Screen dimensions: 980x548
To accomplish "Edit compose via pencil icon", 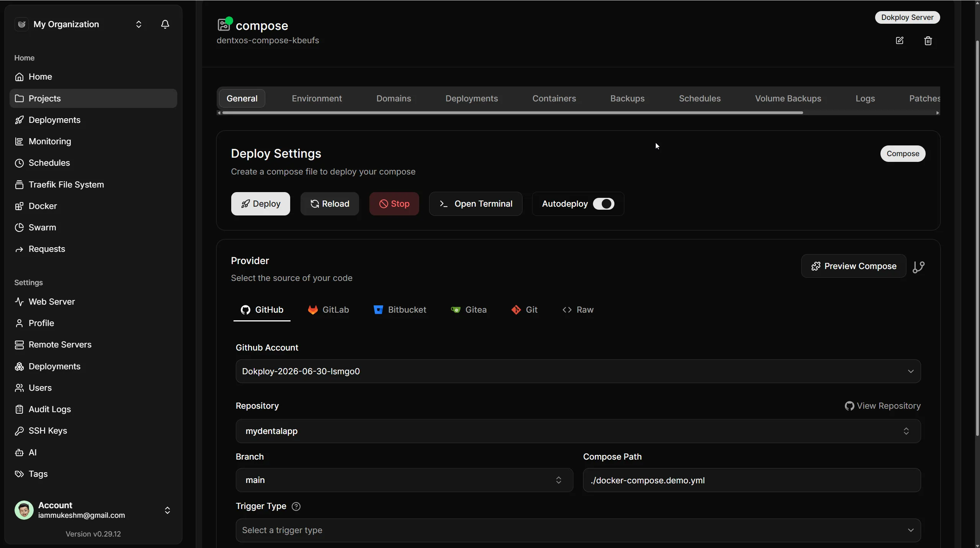I will (x=900, y=41).
